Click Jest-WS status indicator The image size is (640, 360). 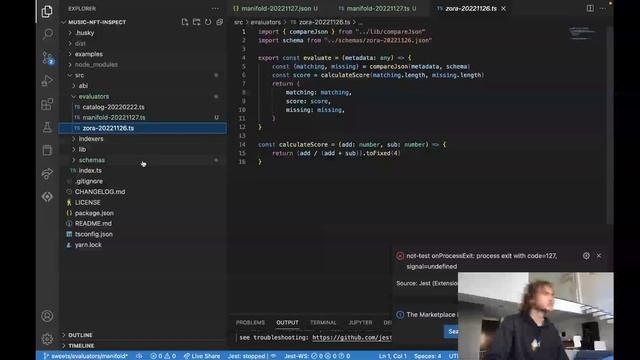click(317, 356)
